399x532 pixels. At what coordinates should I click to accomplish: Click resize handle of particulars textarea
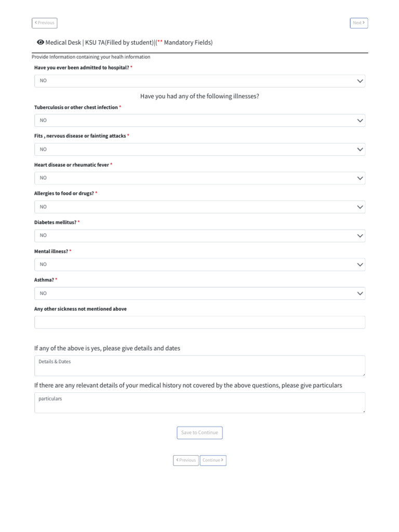click(364, 411)
